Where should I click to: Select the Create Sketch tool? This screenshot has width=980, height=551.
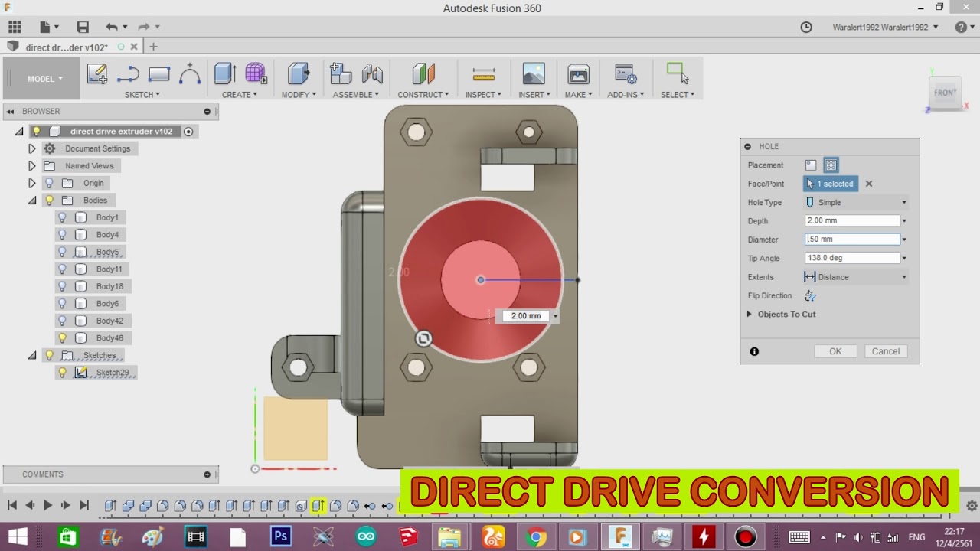97,74
